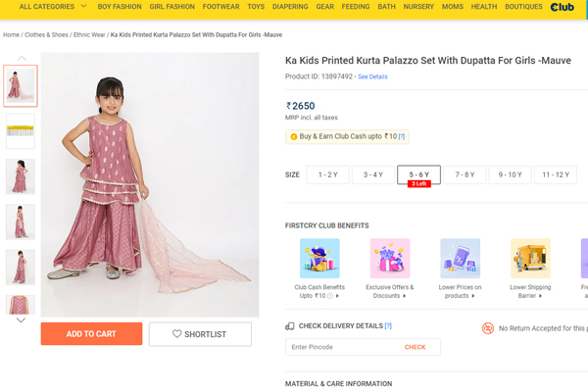The width and height of the screenshot is (588, 392).
Task: Click the Club Cash Benefits icon
Action: 319,259
